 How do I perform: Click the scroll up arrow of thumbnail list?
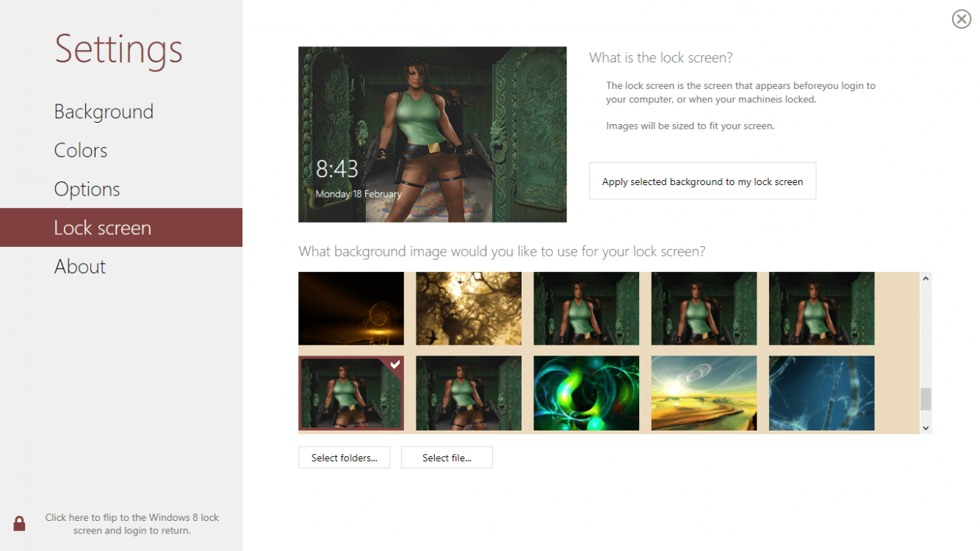(926, 278)
